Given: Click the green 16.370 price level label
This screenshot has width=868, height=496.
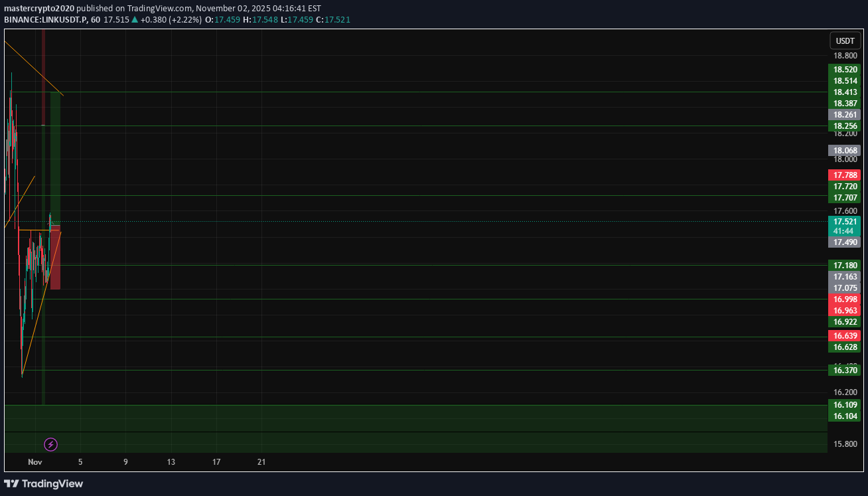Looking at the screenshot, I should (844, 370).
